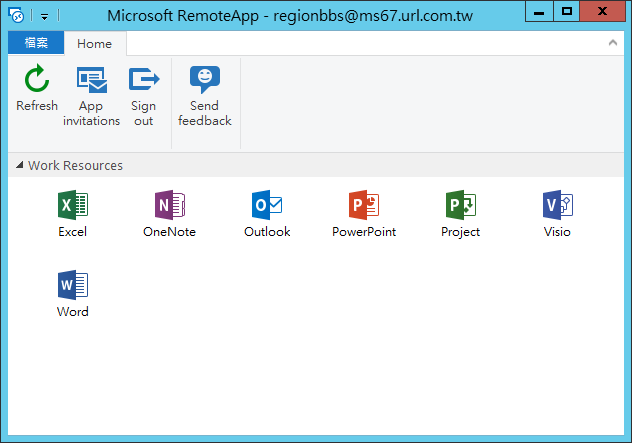Start the Outlook remote app
Image resolution: width=632 pixels, height=443 pixels.
[x=267, y=214]
